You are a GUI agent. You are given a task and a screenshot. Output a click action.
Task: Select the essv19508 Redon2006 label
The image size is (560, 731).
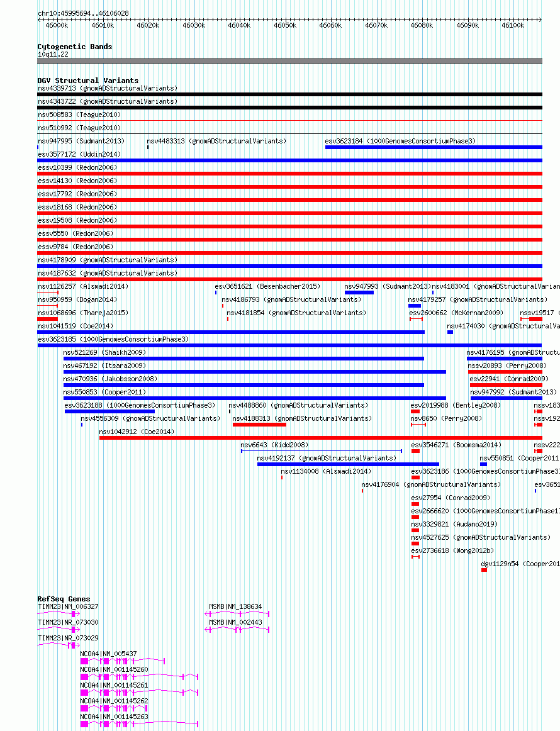point(77,220)
